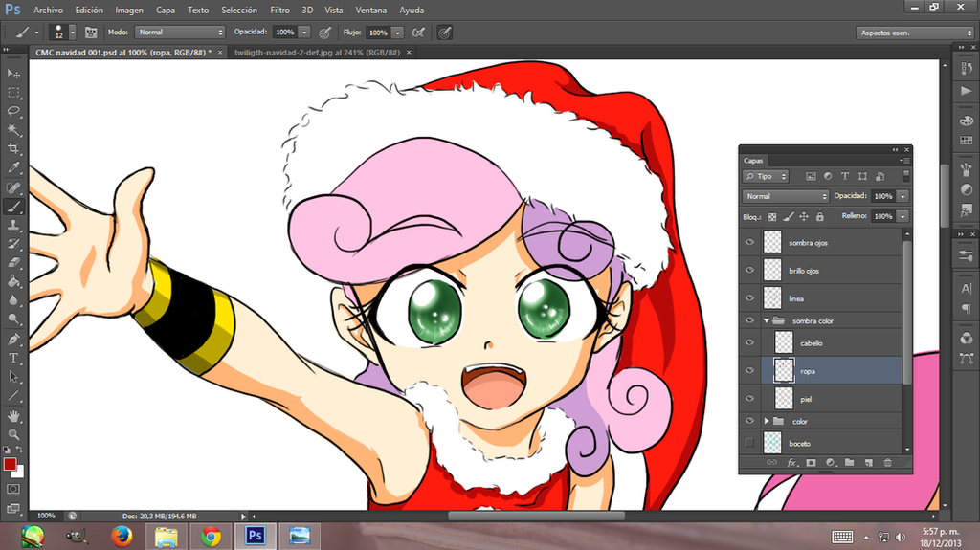Select the Eyedropper tool

pos(13,167)
